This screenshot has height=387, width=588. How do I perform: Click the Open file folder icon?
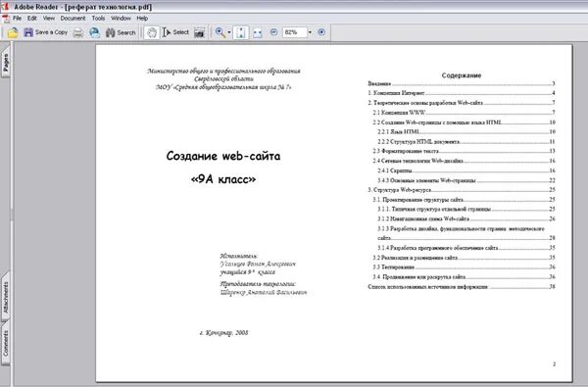tap(13, 32)
